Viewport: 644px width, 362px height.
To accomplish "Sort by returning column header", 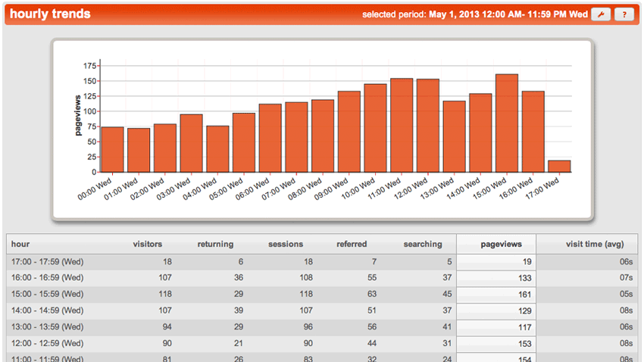I will pyautogui.click(x=215, y=244).
